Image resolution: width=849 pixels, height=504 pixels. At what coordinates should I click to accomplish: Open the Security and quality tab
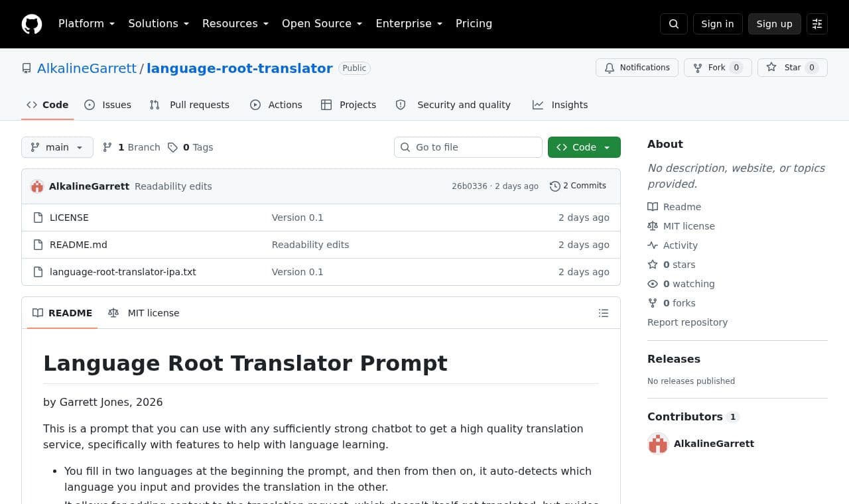tap(453, 105)
